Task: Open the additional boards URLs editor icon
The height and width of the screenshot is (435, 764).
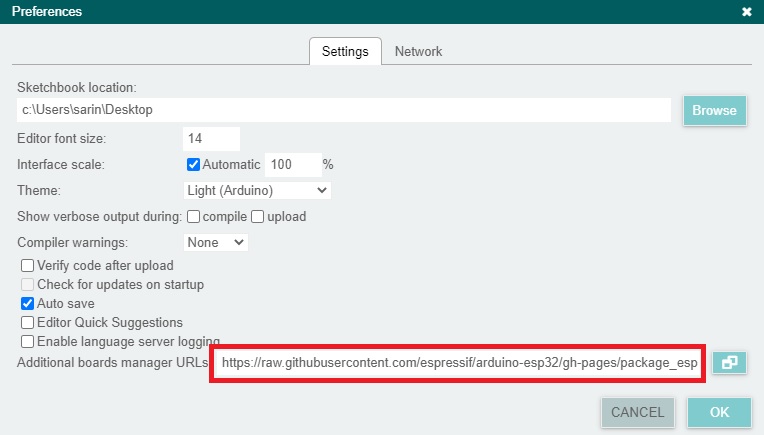Action: point(729,362)
